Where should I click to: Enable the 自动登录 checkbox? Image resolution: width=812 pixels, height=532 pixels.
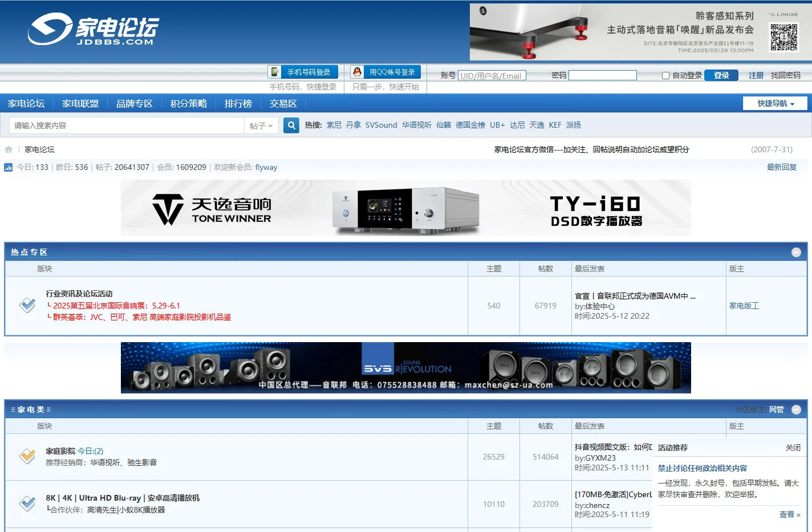[x=665, y=75]
